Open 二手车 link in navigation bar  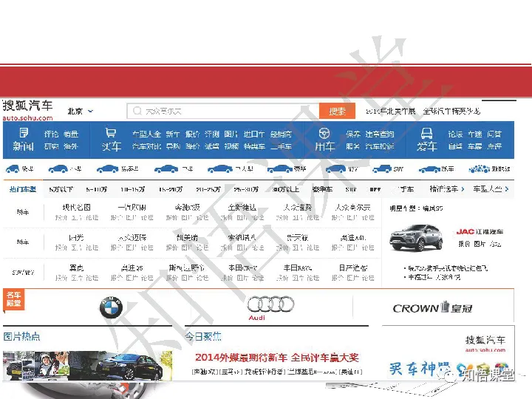pos(281,146)
